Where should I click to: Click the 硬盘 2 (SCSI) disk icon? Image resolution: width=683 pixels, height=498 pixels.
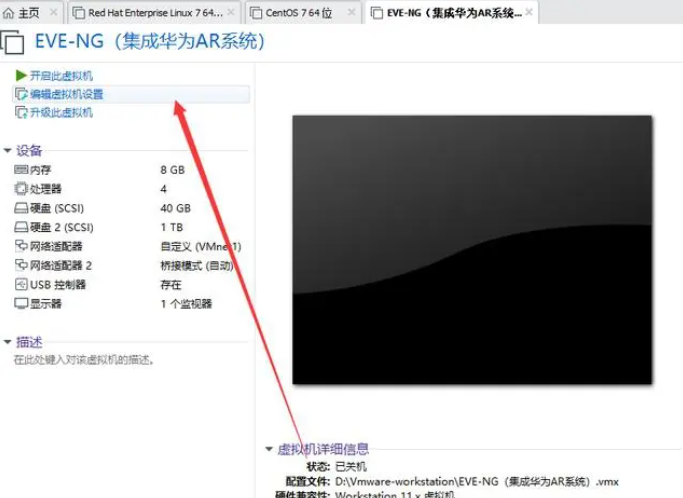click(21, 227)
